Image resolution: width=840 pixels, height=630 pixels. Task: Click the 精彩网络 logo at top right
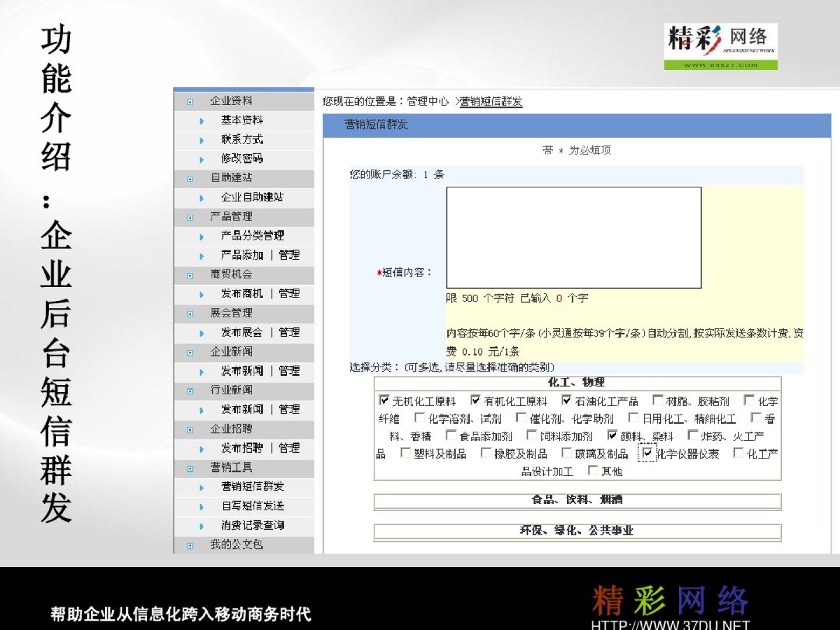tap(720, 46)
